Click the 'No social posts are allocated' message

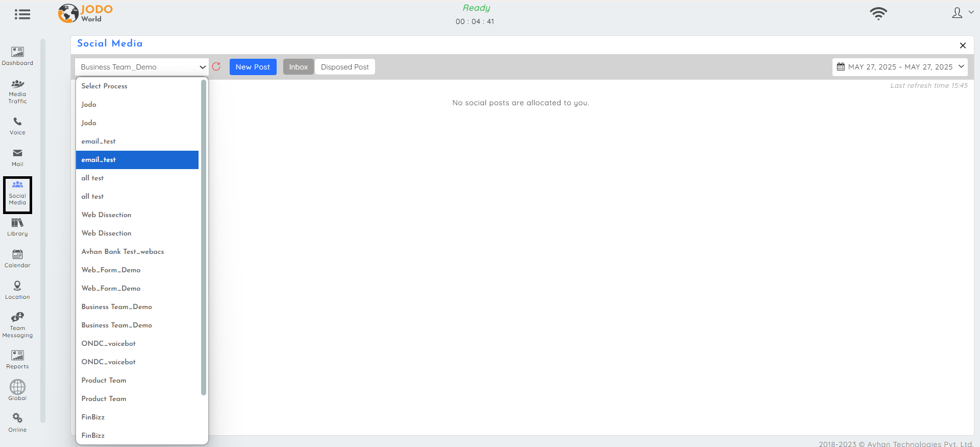521,103
